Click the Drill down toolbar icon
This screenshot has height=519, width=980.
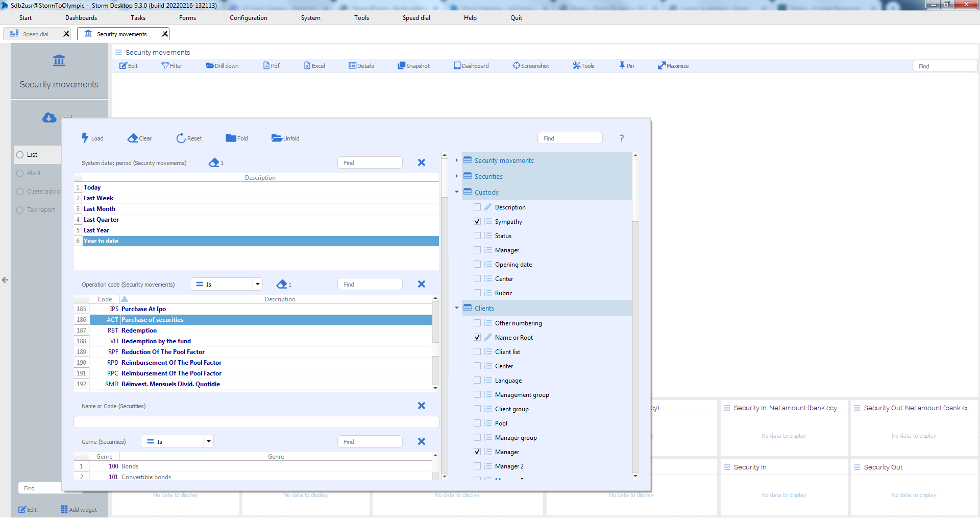tap(210, 65)
